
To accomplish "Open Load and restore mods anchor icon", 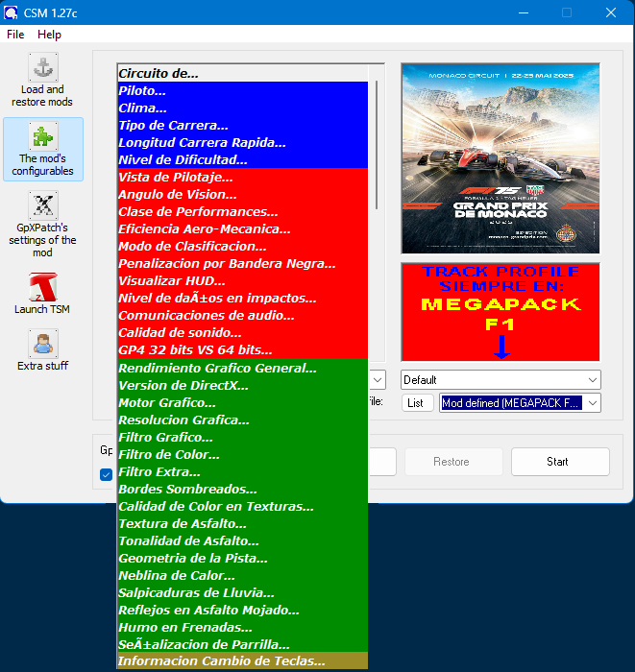I will 43,67.
